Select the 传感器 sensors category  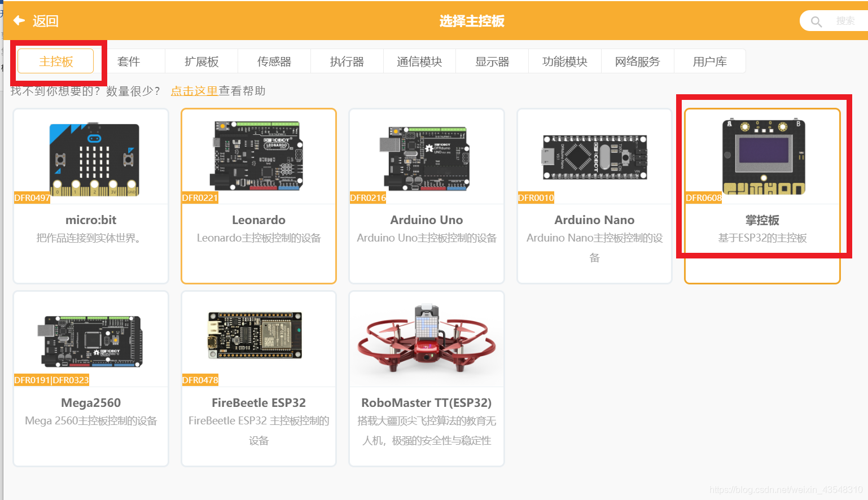coord(274,61)
